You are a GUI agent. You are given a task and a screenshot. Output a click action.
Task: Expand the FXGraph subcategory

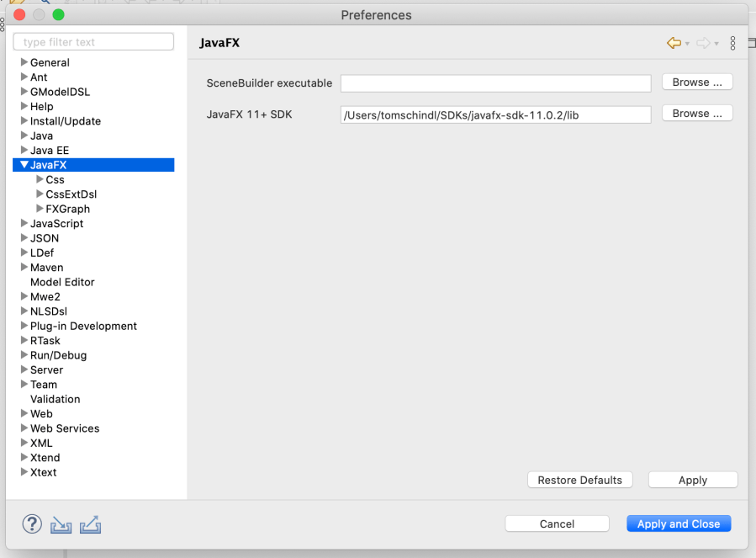click(40, 209)
